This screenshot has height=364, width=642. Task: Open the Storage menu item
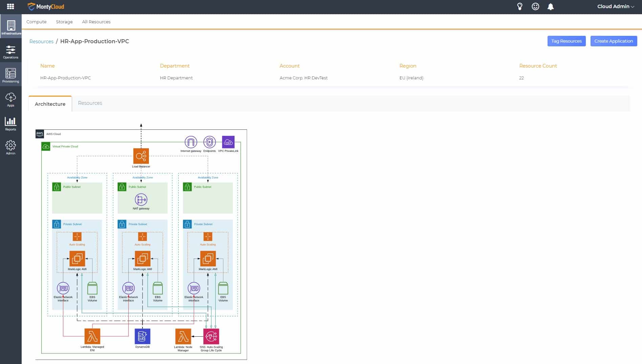click(x=64, y=22)
